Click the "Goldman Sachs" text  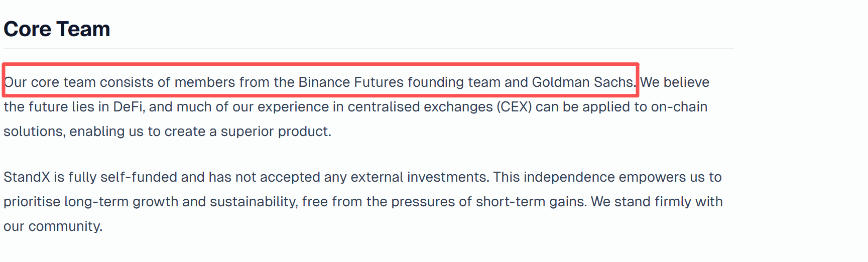[x=583, y=82]
